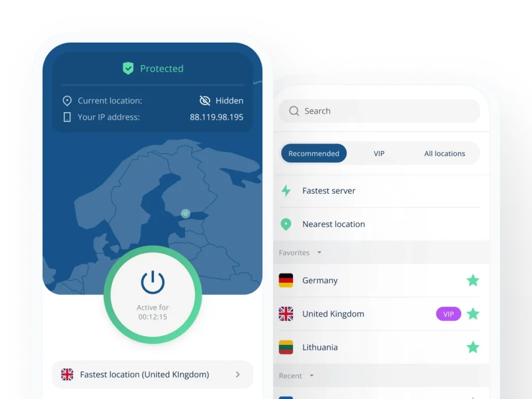Click into the Search field
The height and width of the screenshot is (399, 532).
(379, 111)
